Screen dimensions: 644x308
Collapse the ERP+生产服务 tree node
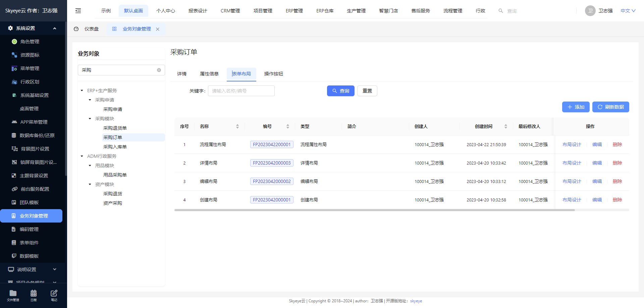(81, 90)
